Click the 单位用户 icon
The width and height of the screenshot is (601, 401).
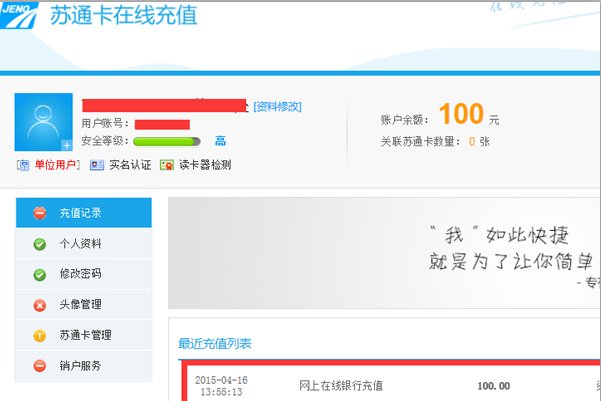tap(24, 165)
